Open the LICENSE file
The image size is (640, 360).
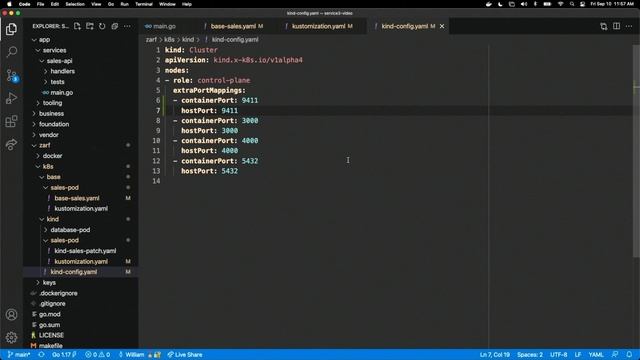pyautogui.click(x=51, y=335)
